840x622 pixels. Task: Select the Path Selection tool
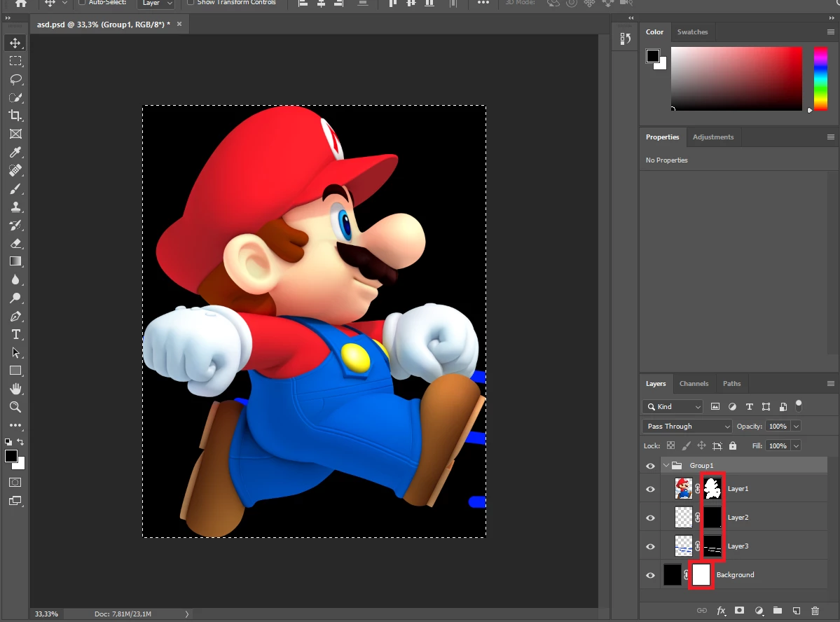point(15,352)
